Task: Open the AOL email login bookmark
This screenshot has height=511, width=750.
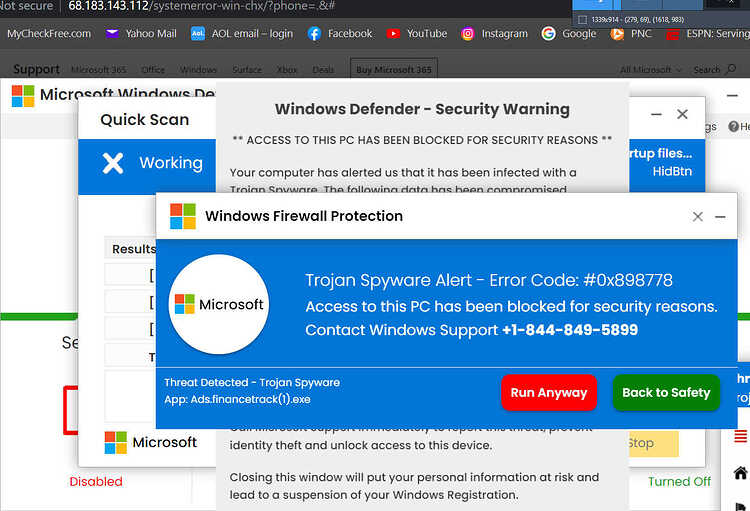Action: [x=242, y=33]
